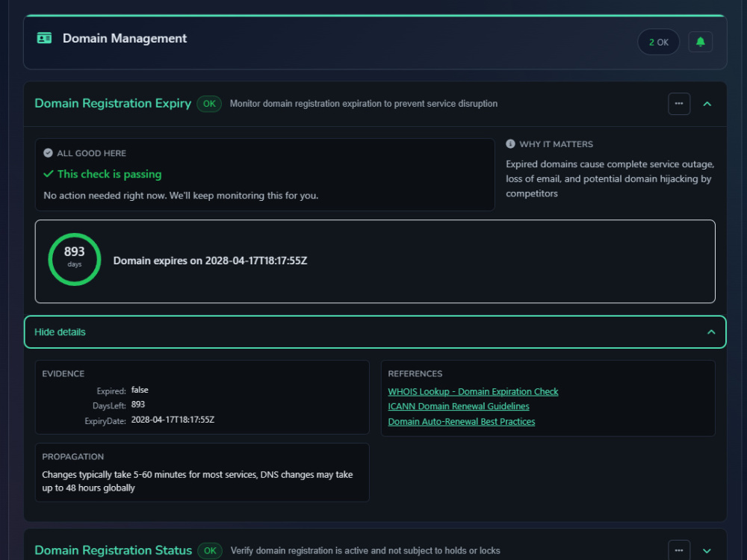The width and height of the screenshot is (747, 560).
Task: Expand the Domain Registration Status section
Action: [x=707, y=551]
